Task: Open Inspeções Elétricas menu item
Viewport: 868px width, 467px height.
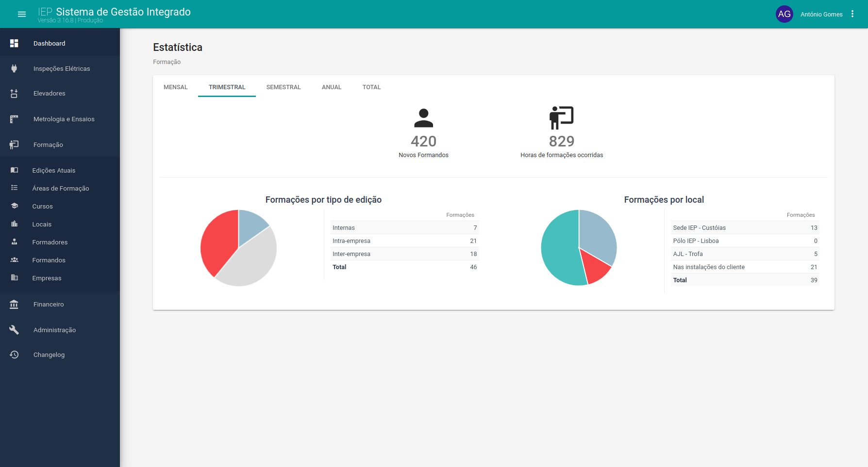Action: (60, 68)
